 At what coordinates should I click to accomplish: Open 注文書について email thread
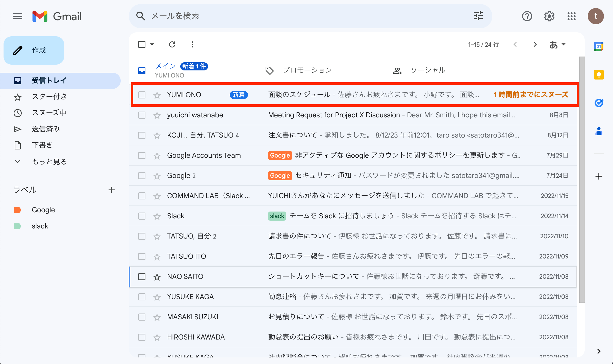click(352, 135)
